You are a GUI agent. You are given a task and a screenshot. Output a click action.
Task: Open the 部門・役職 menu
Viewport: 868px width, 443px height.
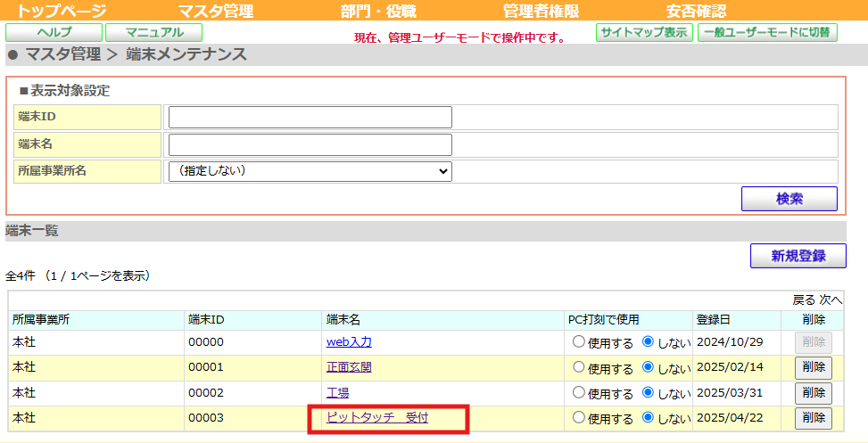378,12
